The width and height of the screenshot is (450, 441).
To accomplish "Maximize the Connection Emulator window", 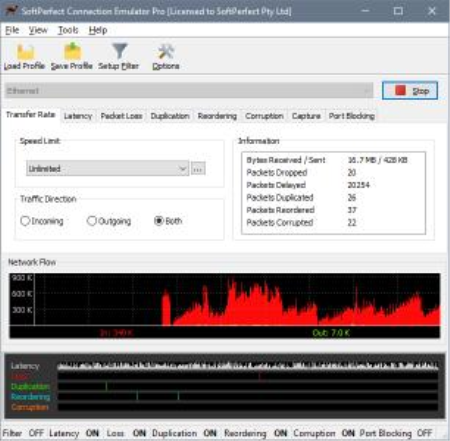I will [x=398, y=11].
